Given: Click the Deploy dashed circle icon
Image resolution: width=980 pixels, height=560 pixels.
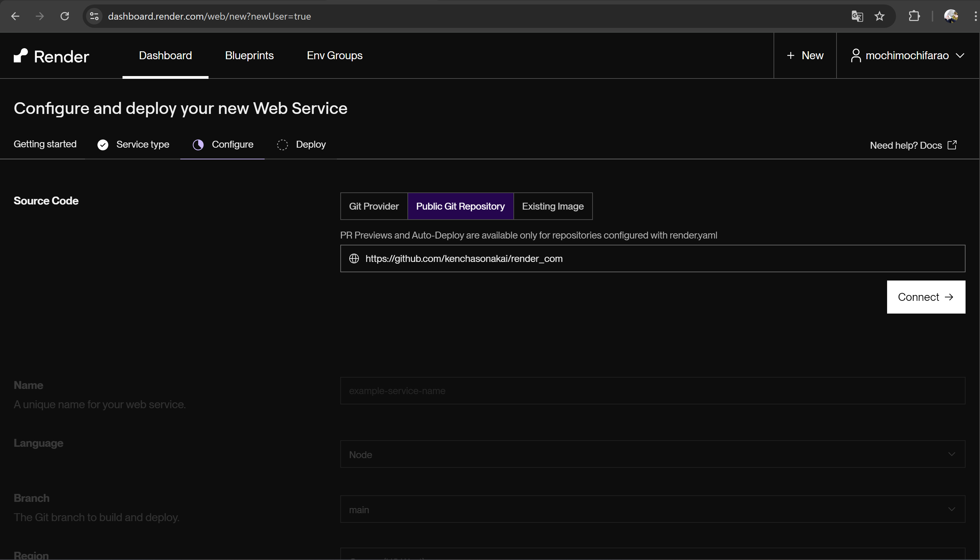Looking at the screenshot, I should click(x=282, y=145).
